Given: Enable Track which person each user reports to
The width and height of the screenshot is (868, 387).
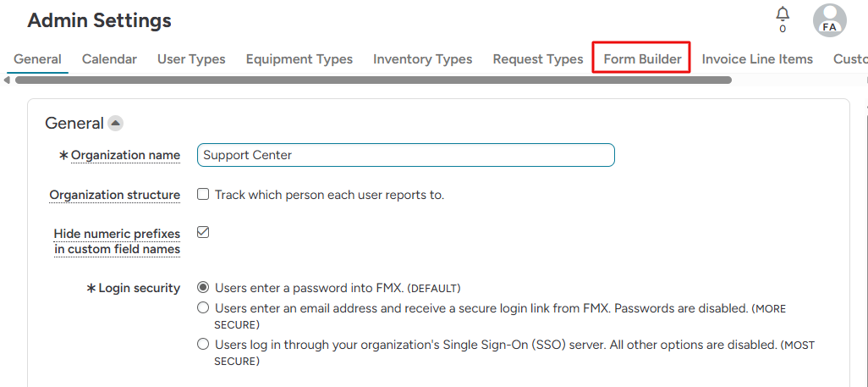Looking at the screenshot, I should [x=203, y=195].
